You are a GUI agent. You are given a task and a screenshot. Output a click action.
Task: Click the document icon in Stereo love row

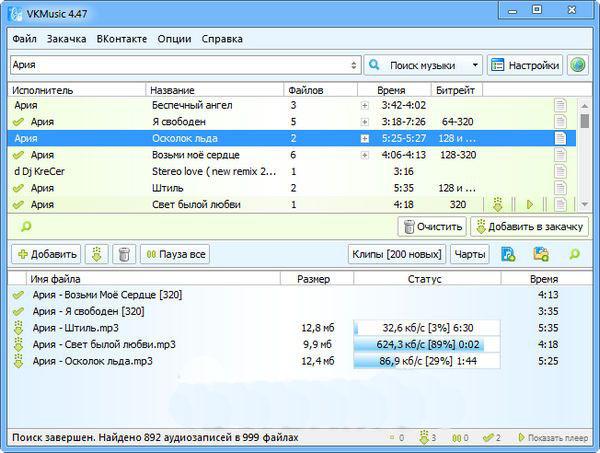[560, 171]
